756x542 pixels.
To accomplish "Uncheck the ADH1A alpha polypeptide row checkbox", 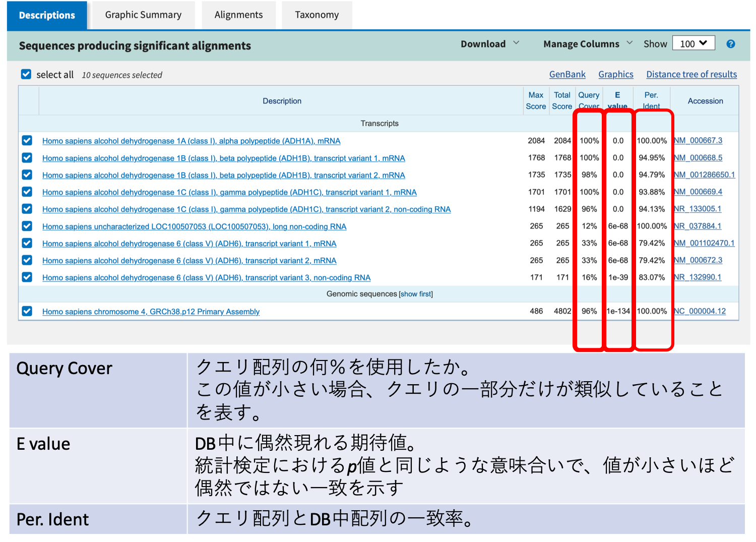I will [x=27, y=141].
